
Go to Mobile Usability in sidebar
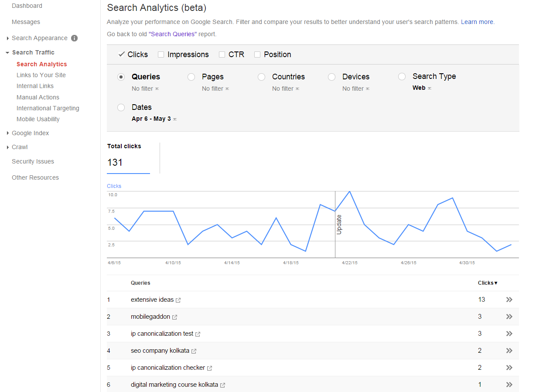(38, 119)
